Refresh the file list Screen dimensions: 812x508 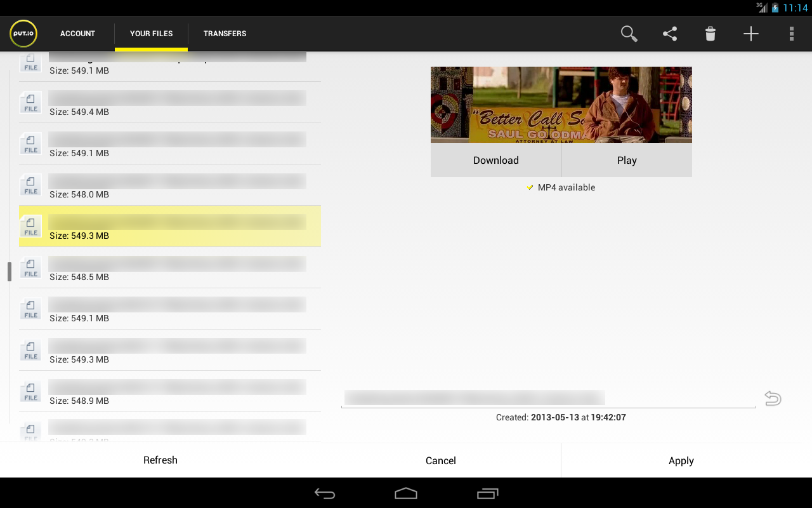160,460
